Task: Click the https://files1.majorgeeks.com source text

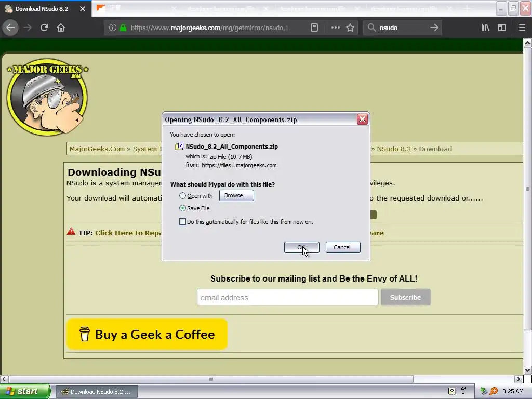Action: point(239,165)
